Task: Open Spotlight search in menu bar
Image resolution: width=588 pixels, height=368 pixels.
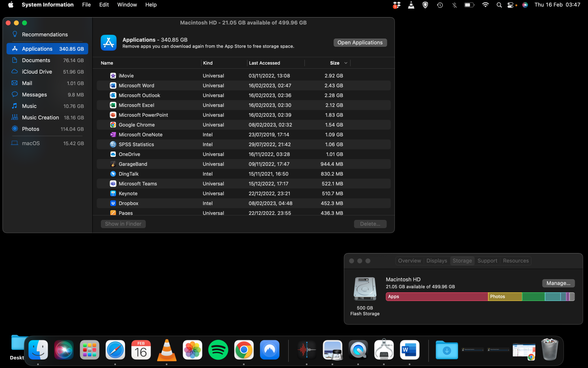Action: click(x=499, y=5)
